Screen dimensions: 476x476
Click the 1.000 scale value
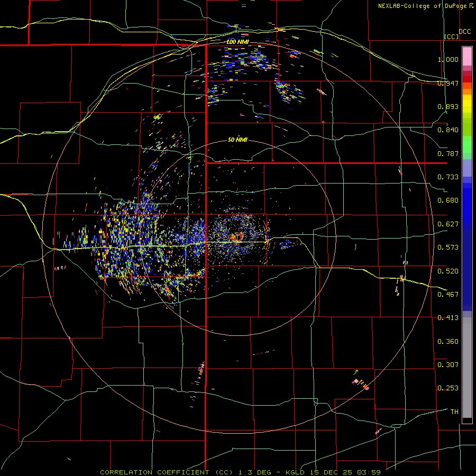[x=448, y=59]
